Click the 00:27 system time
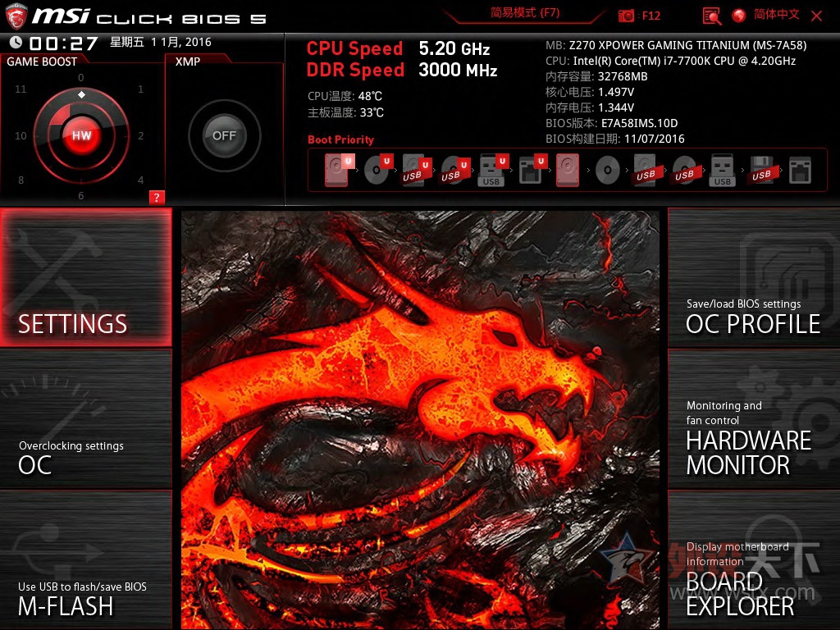Viewport: 840px width, 630px height. (63, 43)
